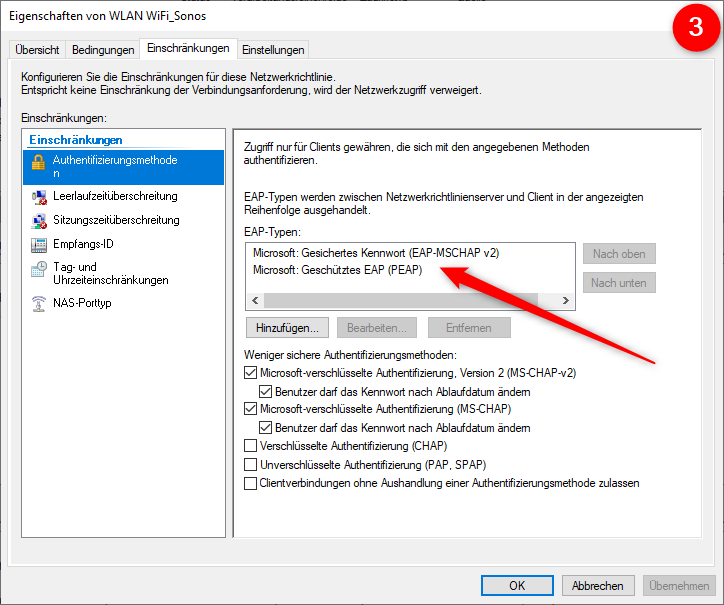Switch to the Bedingungen tab

(x=103, y=50)
